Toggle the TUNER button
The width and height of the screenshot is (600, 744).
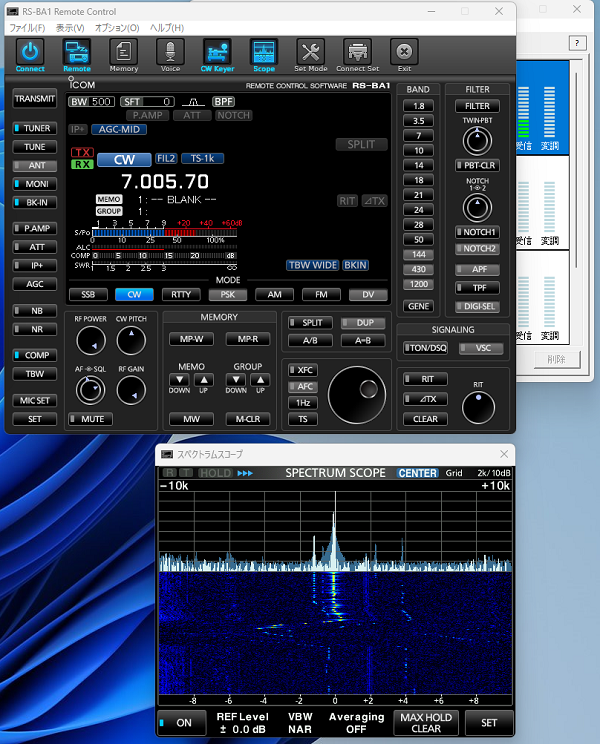tap(35, 129)
